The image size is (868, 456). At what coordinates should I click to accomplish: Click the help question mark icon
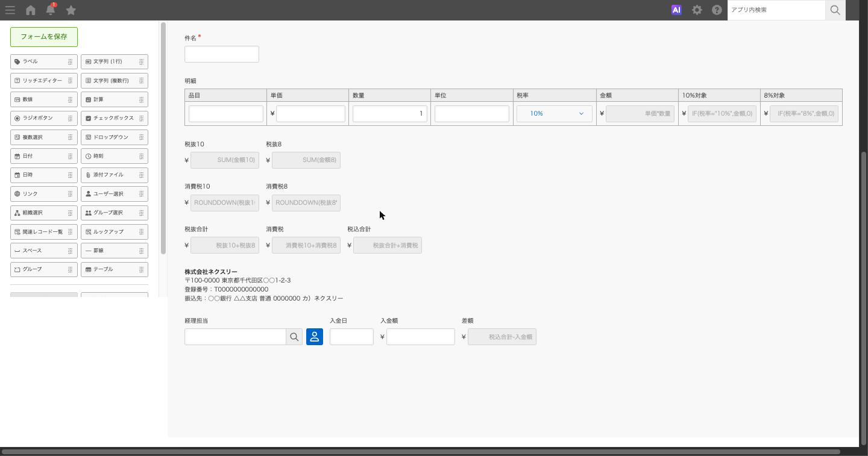point(717,10)
